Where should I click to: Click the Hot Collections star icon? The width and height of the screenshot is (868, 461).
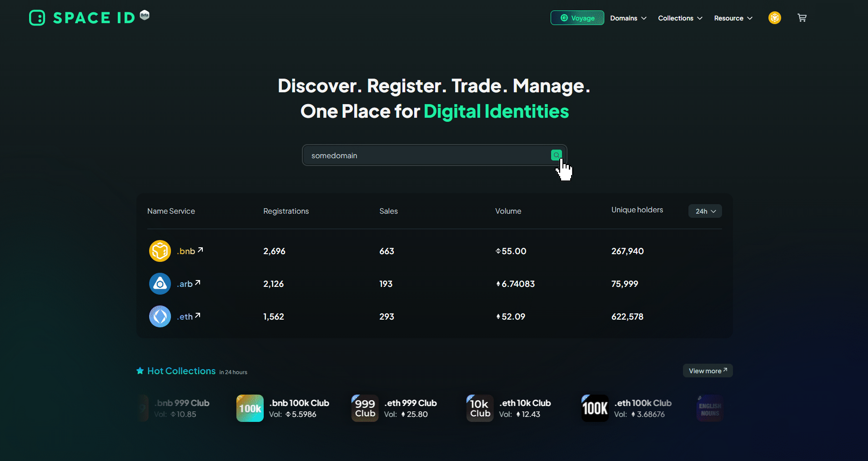(x=140, y=371)
